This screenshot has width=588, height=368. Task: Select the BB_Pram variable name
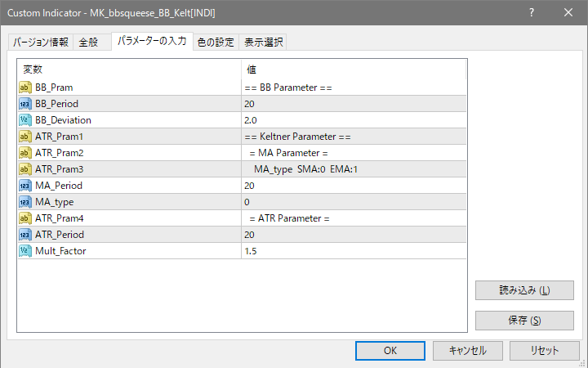[x=54, y=88]
